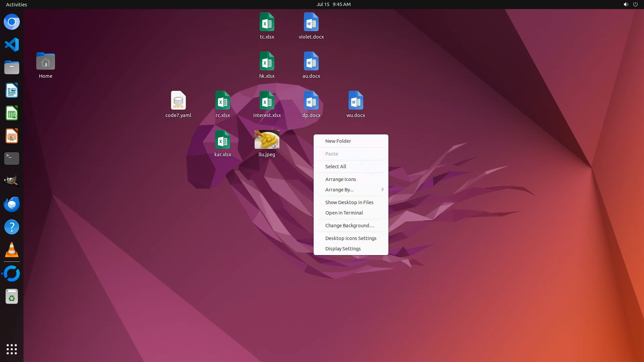Show the applications grid
The width and height of the screenshot is (644, 362).
12,349
